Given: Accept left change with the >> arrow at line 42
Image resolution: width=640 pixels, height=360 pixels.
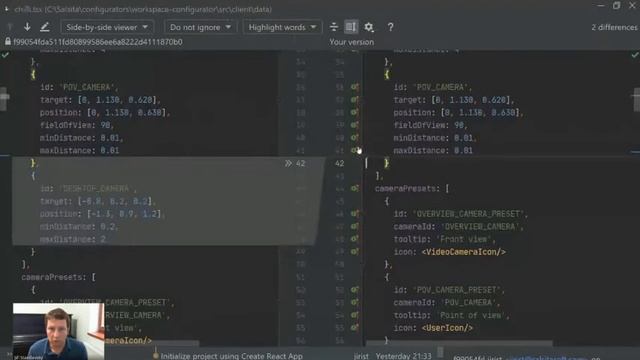Looking at the screenshot, I should coord(289,163).
